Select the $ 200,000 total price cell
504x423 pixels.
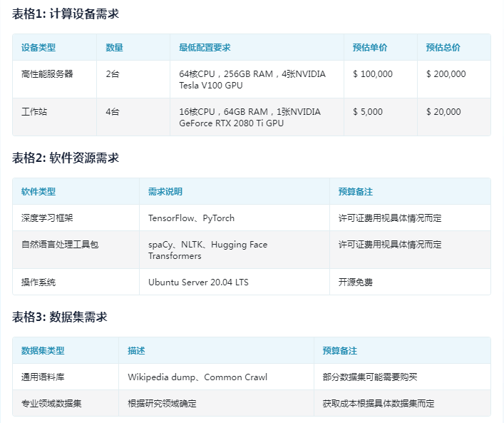[454, 79]
